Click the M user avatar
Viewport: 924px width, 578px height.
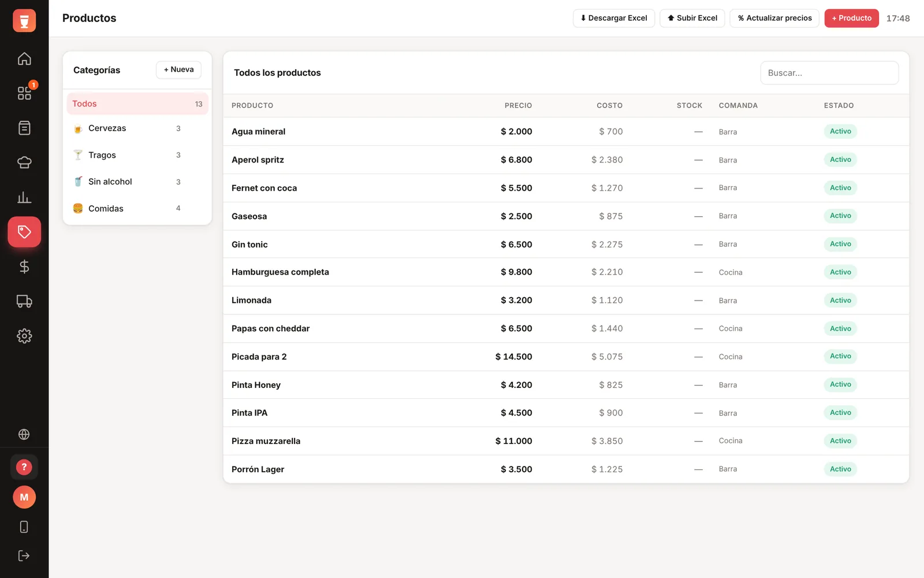(24, 497)
